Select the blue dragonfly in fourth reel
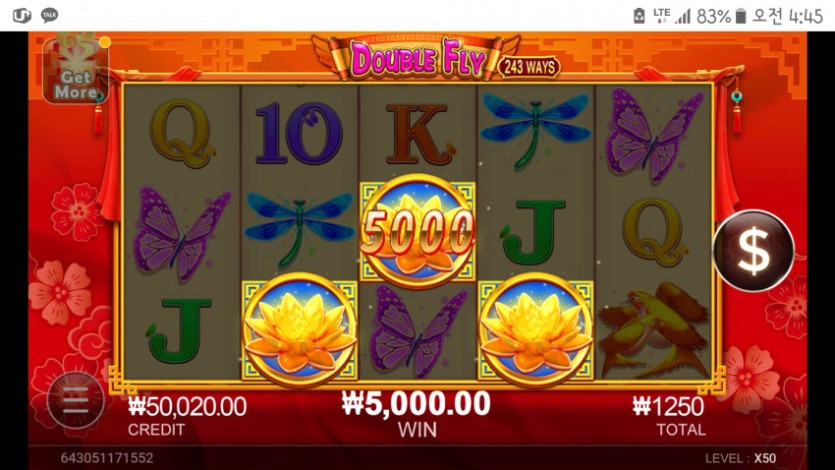Viewport: 835px width, 470px height. [536, 130]
